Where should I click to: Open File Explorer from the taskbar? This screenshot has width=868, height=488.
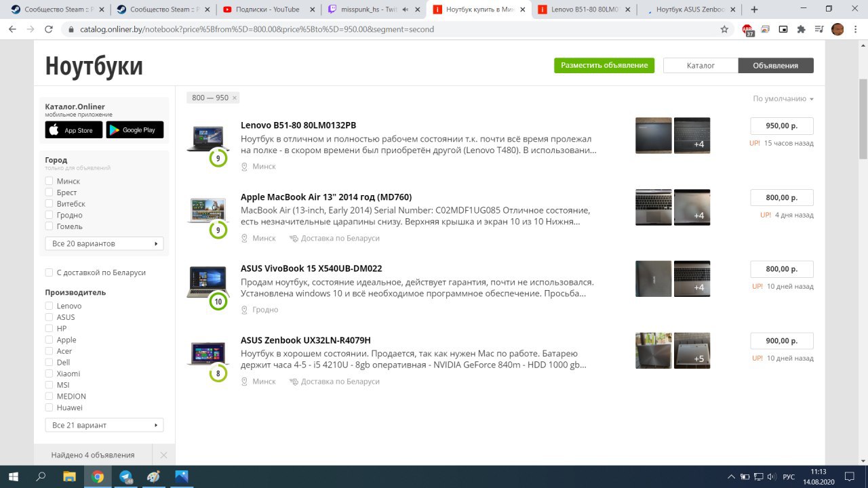pos(68,476)
